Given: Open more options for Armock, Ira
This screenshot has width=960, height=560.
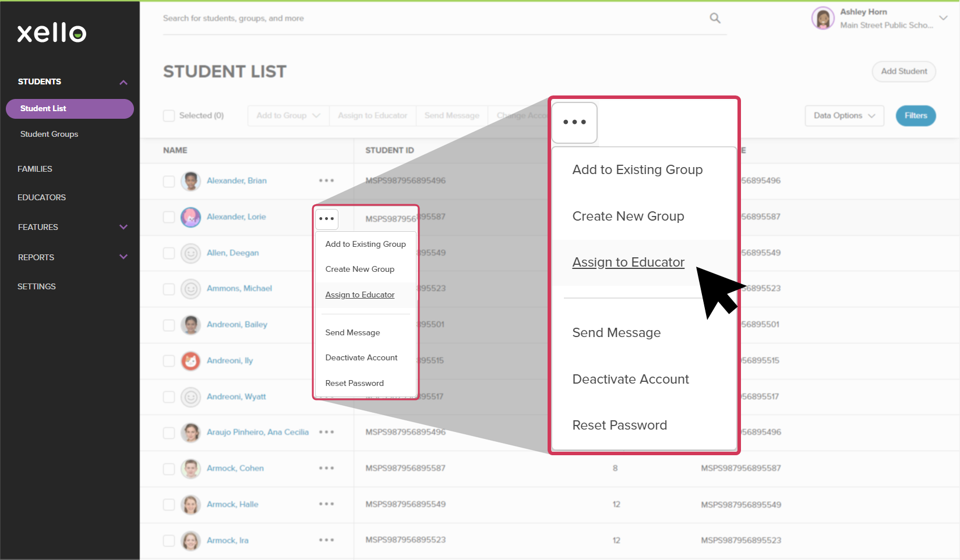Looking at the screenshot, I should coord(326,540).
